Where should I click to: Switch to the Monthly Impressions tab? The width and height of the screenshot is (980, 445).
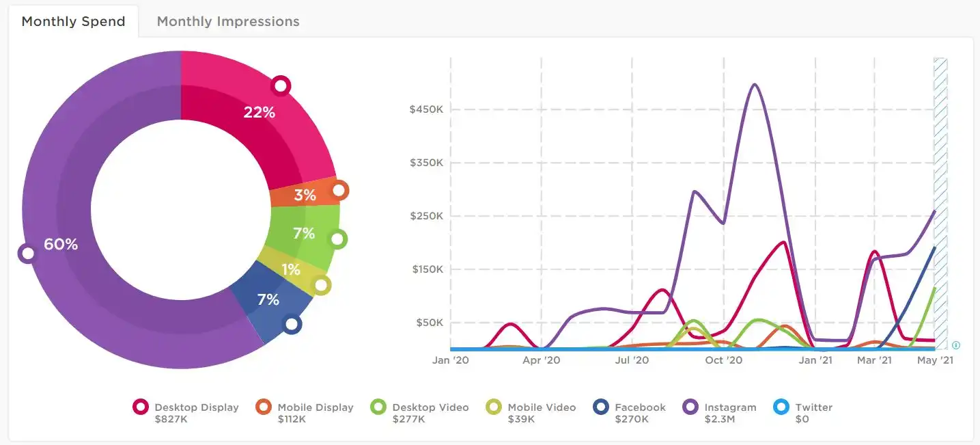(228, 21)
